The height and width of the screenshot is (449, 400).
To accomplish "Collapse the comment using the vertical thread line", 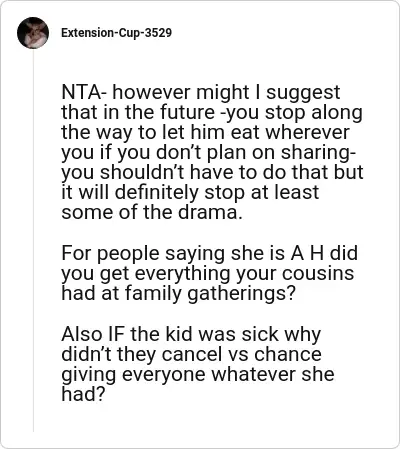I will [33, 240].
